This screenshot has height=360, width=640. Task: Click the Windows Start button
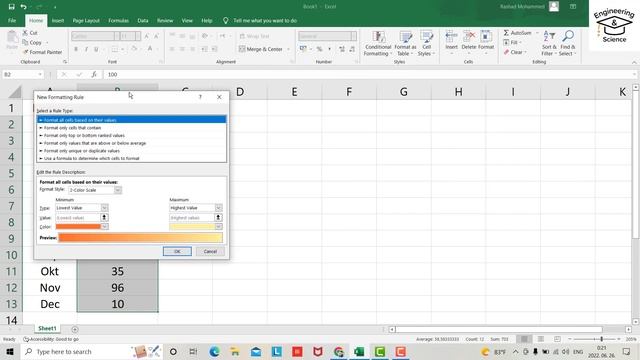pyautogui.click(x=10, y=351)
